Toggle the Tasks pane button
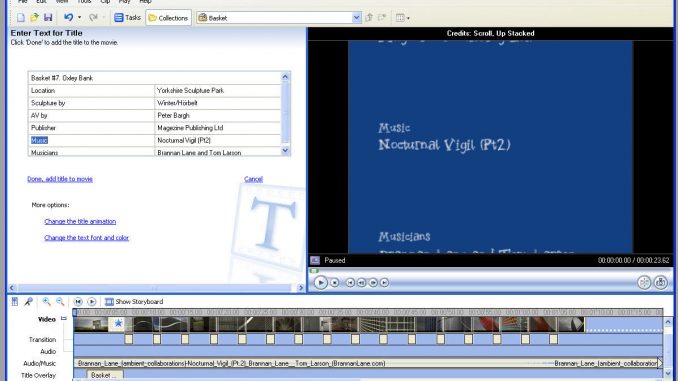Screen dimensions: 678x381 [127, 18]
